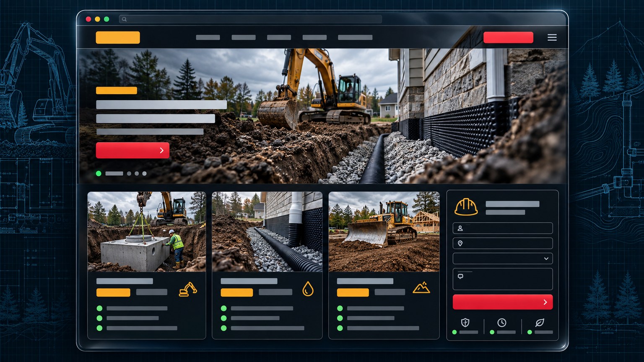Click the name field with person icon

pos(503,228)
